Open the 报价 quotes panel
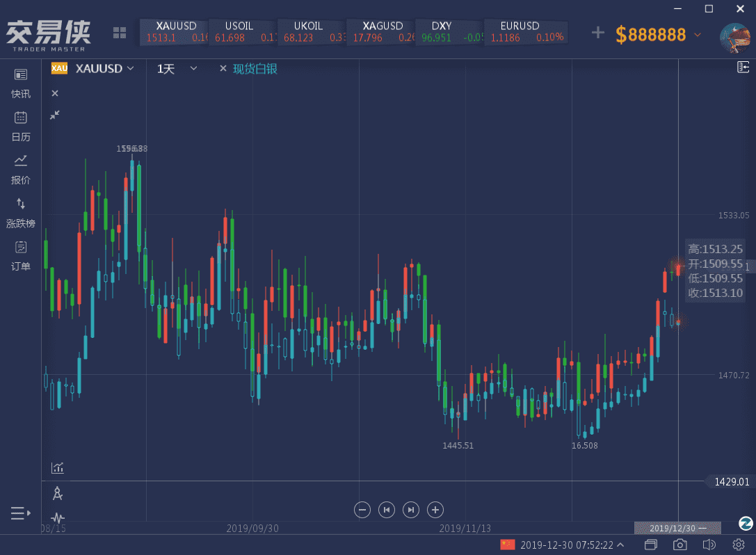Viewport: 756px width, 555px height. [x=21, y=169]
